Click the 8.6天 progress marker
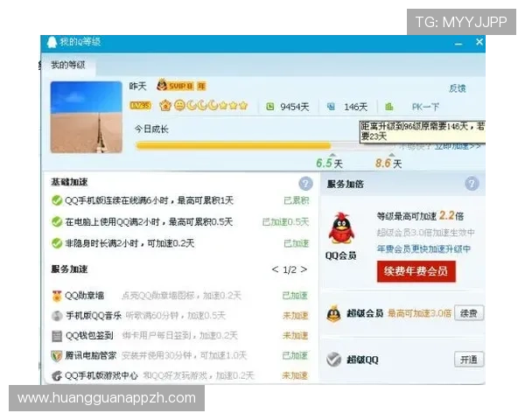This screenshot has width=525, height=420. tap(388, 163)
